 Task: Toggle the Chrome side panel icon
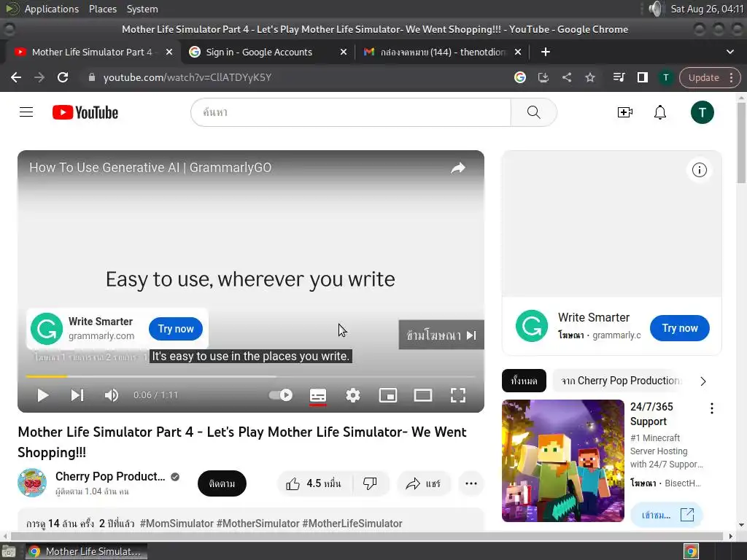pyautogui.click(x=642, y=77)
